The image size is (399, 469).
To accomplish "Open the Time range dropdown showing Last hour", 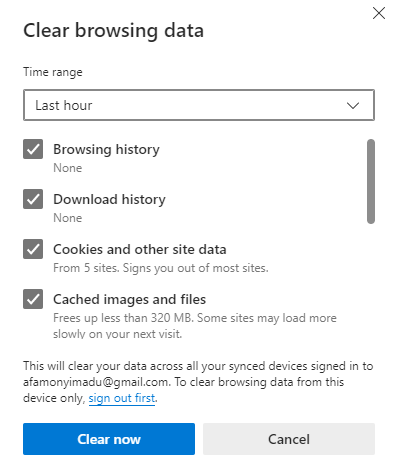I will tap(199, 105).
